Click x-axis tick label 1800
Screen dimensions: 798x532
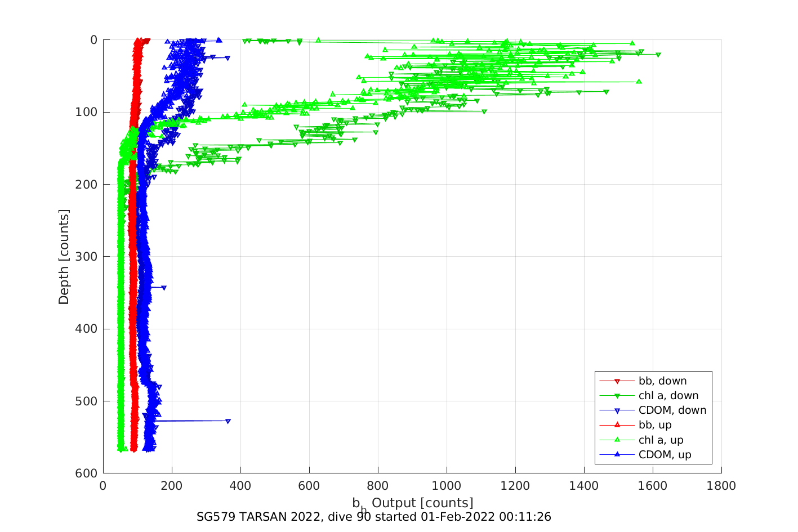pyautogui.click(x=721, y=486)
